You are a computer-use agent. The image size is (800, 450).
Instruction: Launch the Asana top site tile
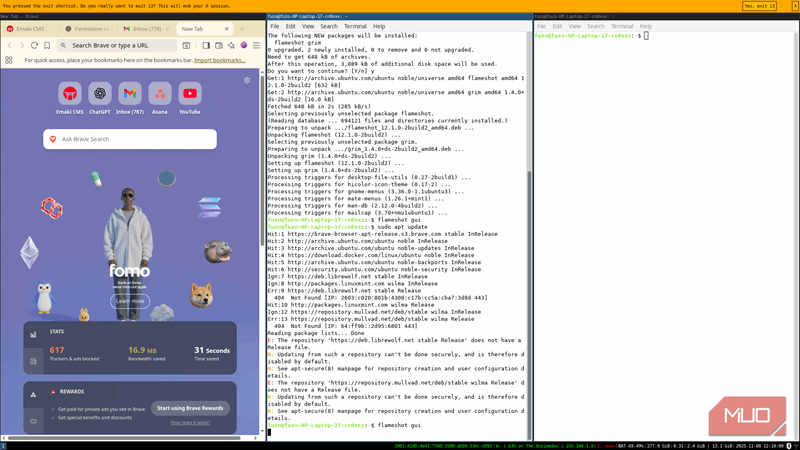(160, 94)
